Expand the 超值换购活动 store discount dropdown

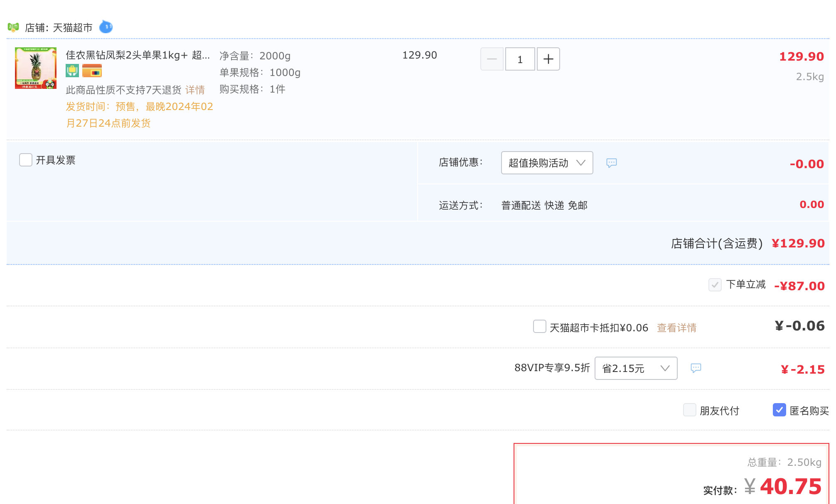(x=547, y=163)
